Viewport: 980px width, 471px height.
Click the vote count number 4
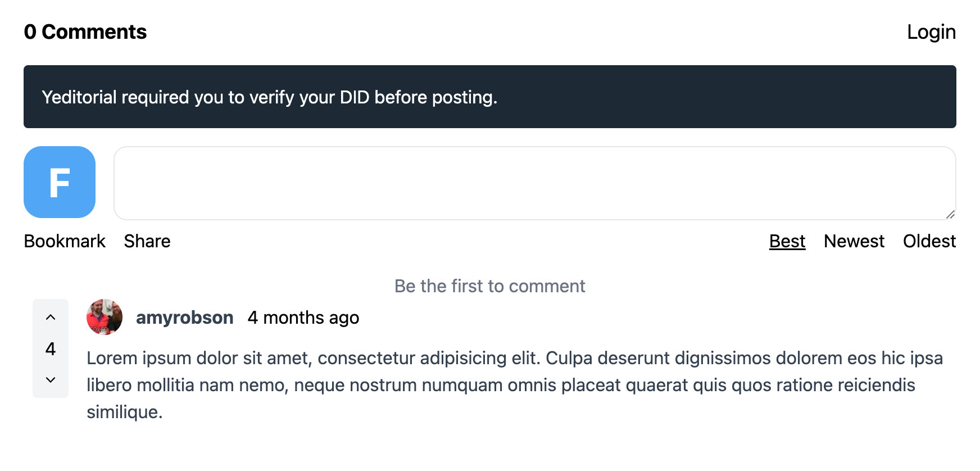pyautogui.click(x=51, y=349)
